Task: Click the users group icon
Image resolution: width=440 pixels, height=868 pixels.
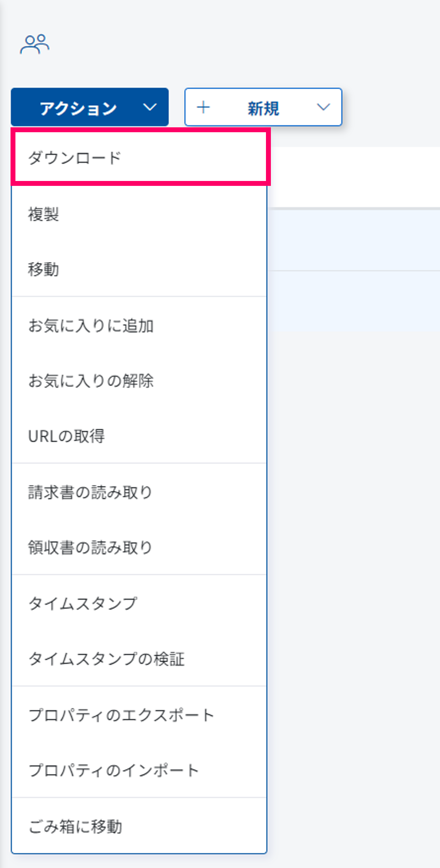Action: pos(34,44)
